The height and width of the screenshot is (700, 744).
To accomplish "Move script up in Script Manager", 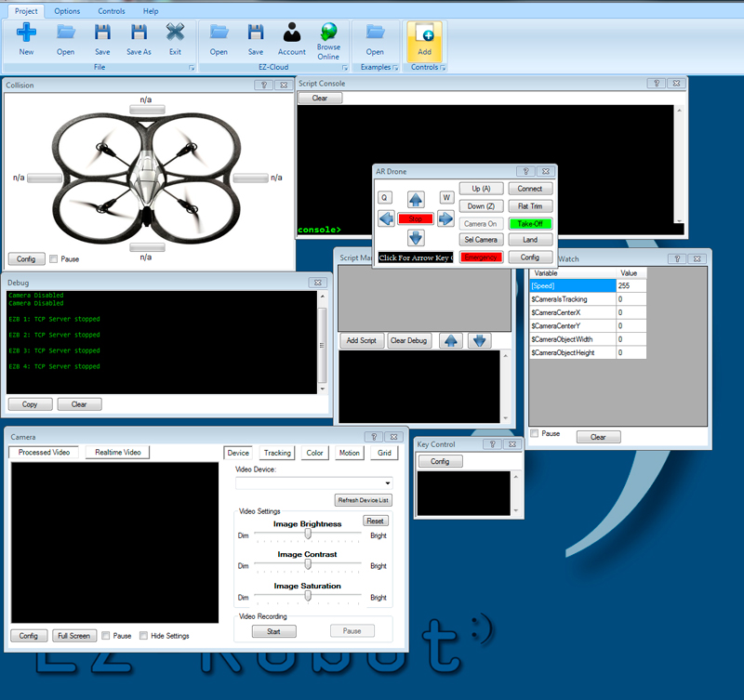I will pos(451,340).
